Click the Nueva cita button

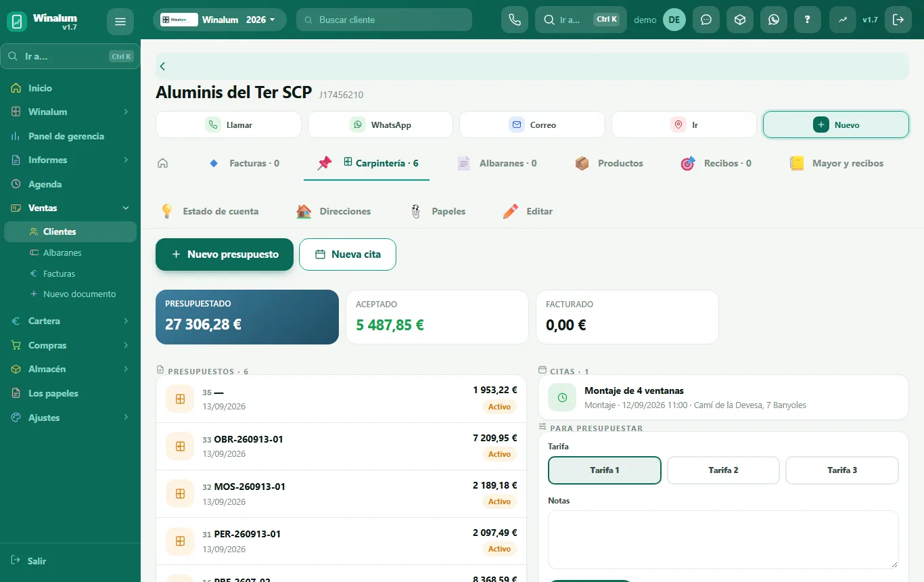coord(348,254)
